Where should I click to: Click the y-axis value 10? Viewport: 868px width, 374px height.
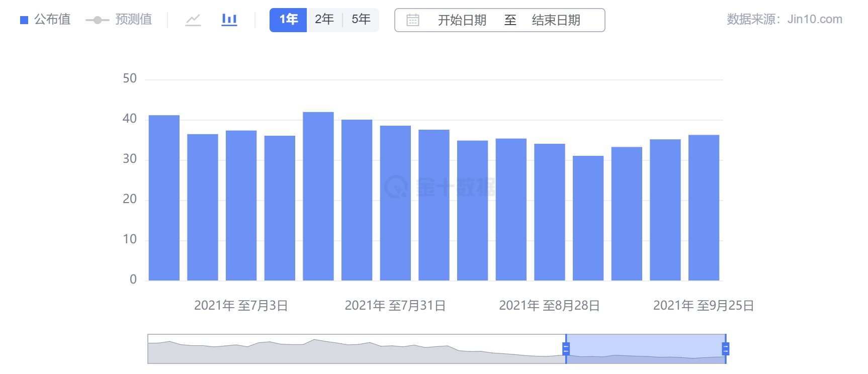click(130, 239)
